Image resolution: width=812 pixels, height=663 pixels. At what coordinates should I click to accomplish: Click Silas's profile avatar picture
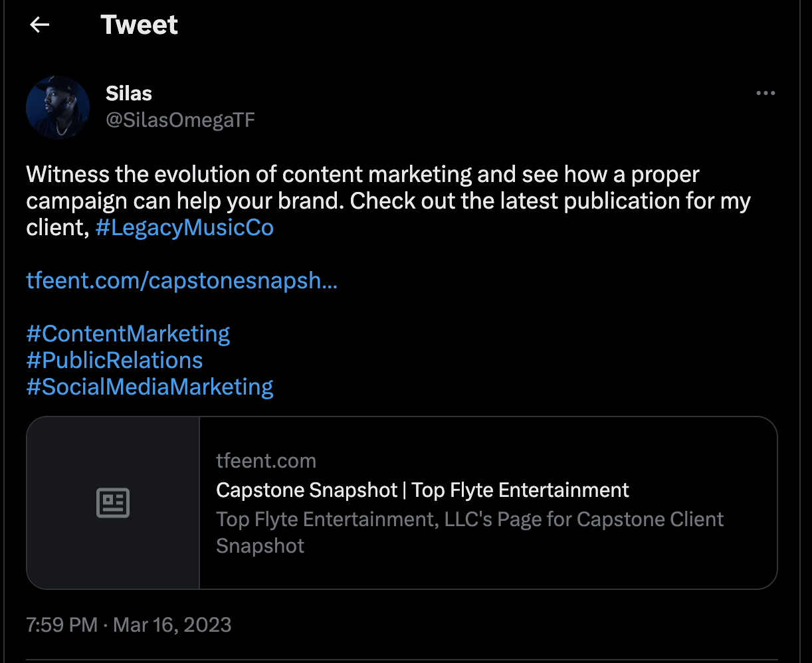tap(58, 108)
